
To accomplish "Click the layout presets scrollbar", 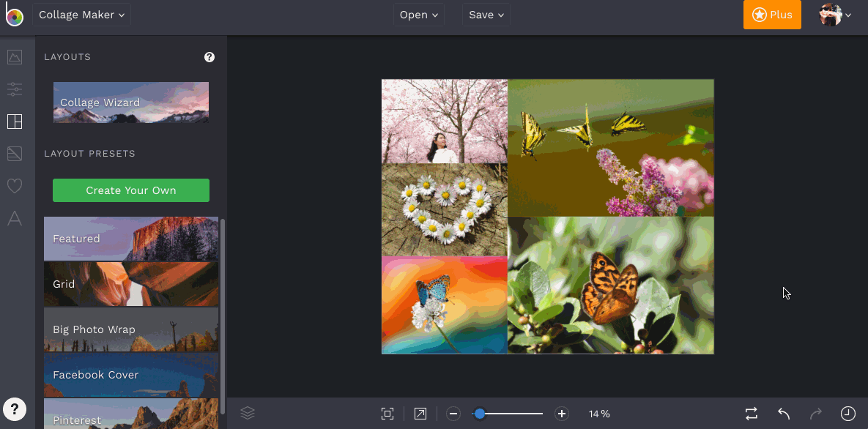I will 223,316.
